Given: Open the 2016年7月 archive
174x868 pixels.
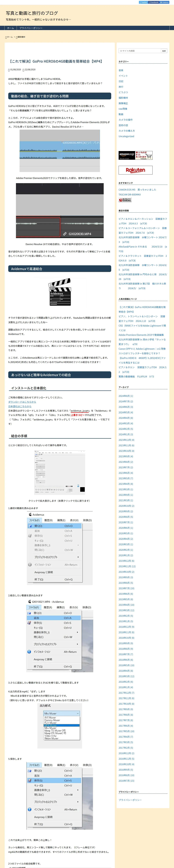Looking at the screenshot, I should 126,781.
